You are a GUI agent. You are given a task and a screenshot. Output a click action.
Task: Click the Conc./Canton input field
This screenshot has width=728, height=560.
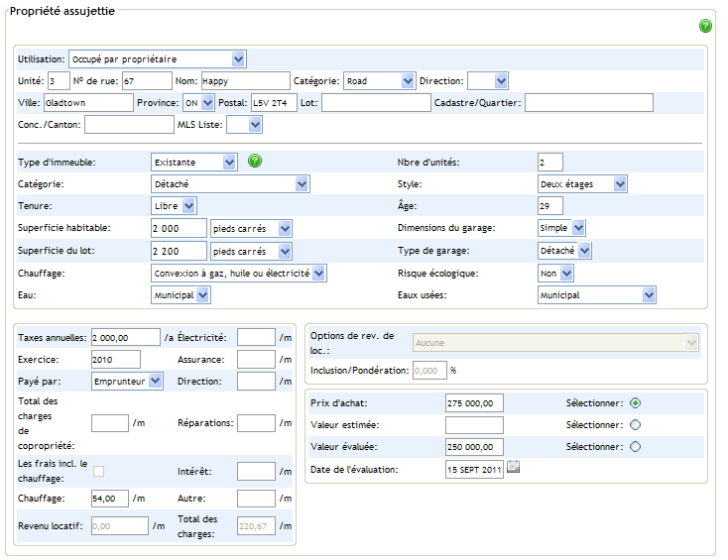click(129, 125)
